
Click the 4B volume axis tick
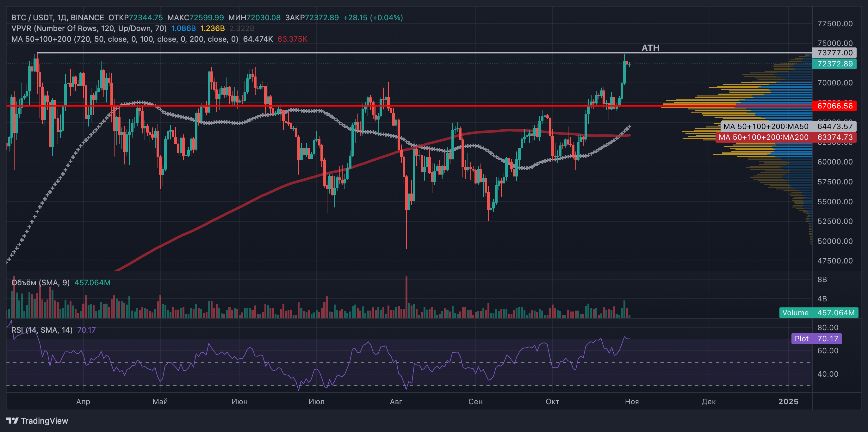click(x=822, y=299)
